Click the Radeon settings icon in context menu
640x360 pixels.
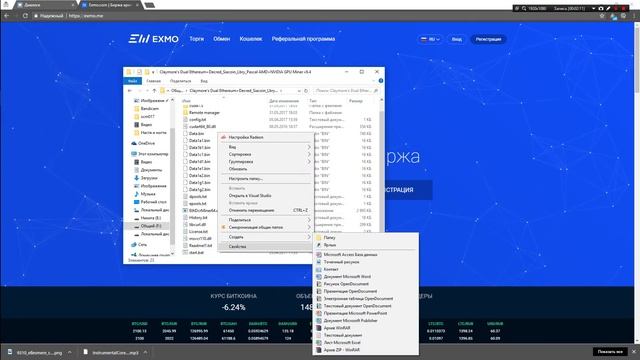coord(223,138)
